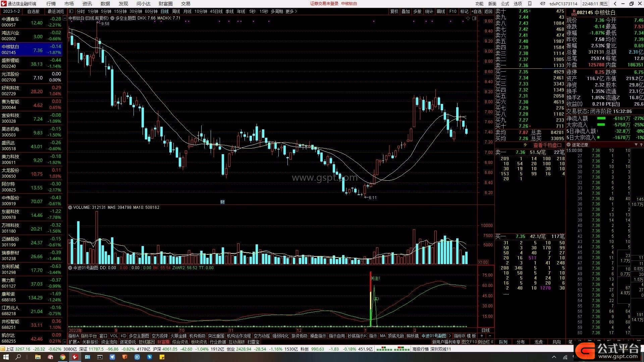
Task: Open the watchlist dropdown arrow below 凯尔达
Action: (x=65, y=342)
